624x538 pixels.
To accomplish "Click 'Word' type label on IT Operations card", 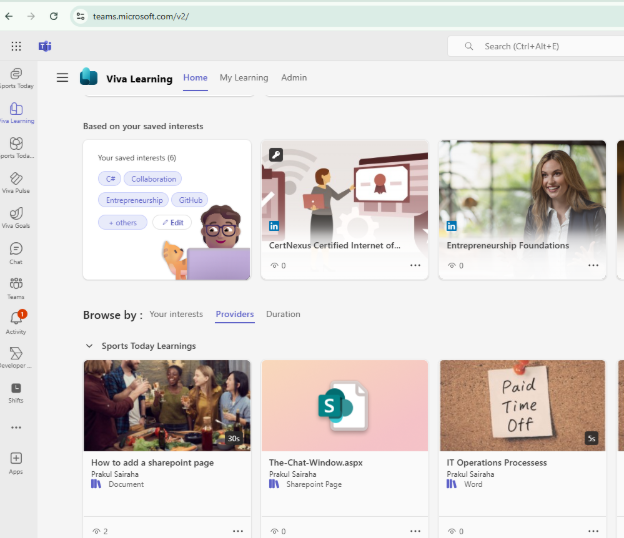I will [x=473, y=484].
